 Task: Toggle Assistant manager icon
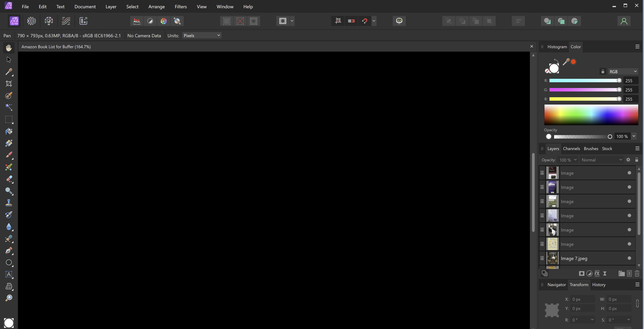click(x=399, y=21)
